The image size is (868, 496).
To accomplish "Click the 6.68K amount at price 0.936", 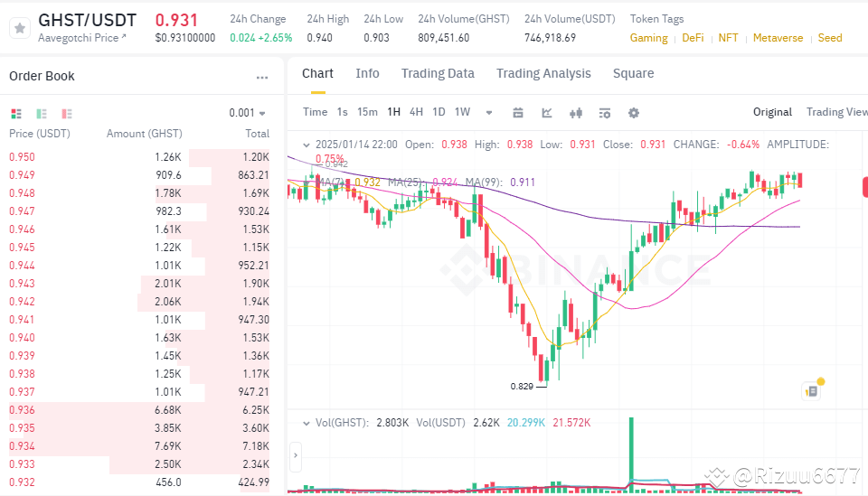I will pos(168,410).
